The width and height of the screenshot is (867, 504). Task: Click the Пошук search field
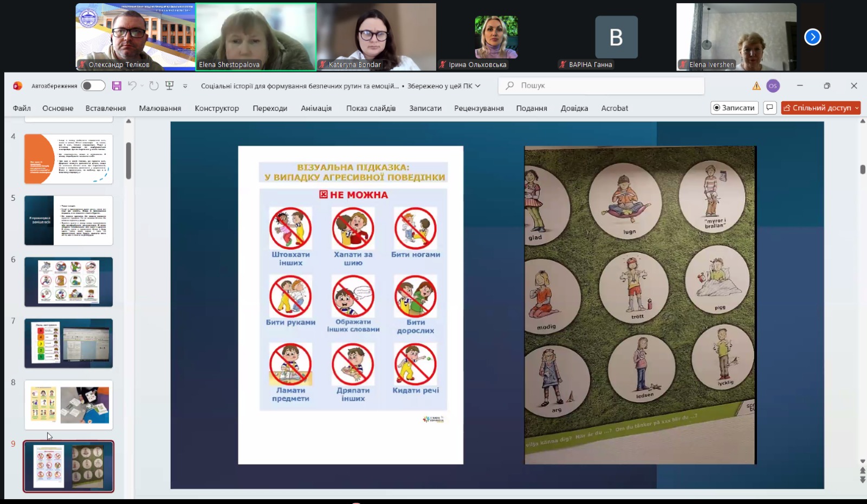pyautogui.click(x=601, y=86)
